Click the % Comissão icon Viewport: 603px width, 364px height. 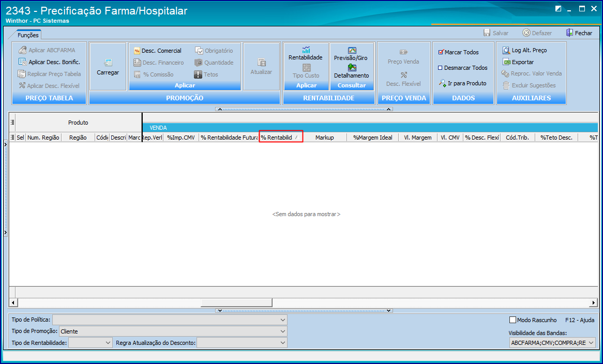click(137, 74)
